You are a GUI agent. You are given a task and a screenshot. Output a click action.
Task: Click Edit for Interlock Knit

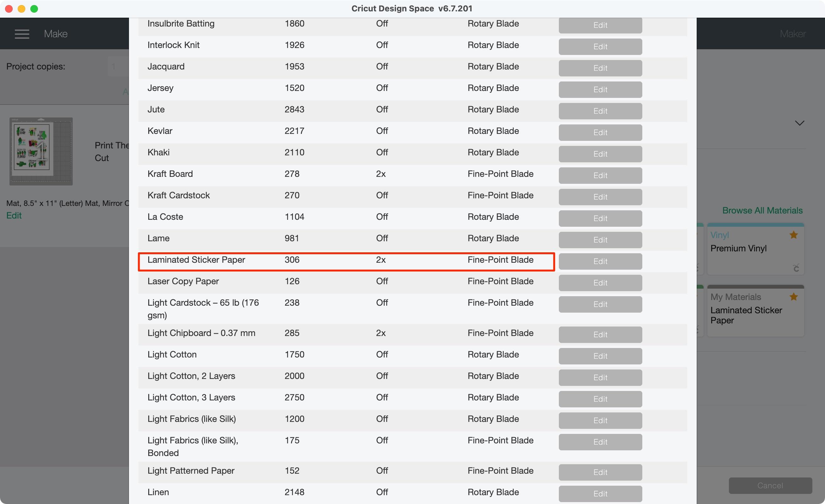(600, 46)
